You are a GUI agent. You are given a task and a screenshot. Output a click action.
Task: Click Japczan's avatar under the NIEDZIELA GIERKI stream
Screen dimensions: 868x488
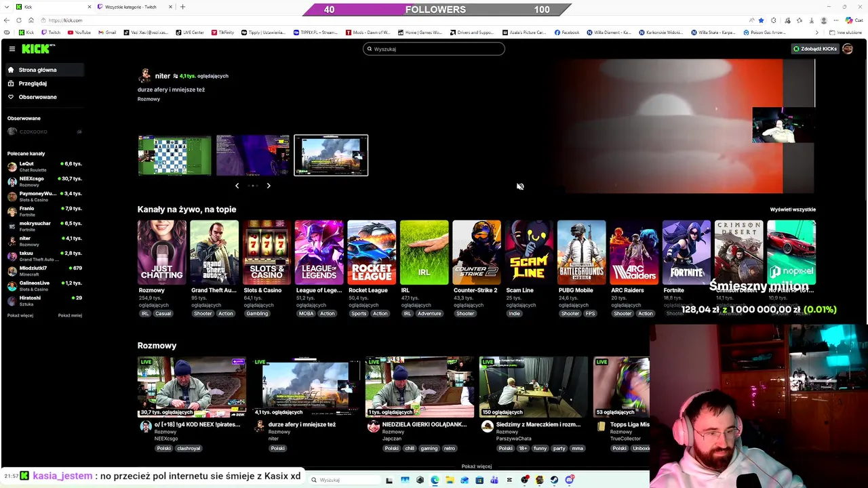click(x=374, y=426)
